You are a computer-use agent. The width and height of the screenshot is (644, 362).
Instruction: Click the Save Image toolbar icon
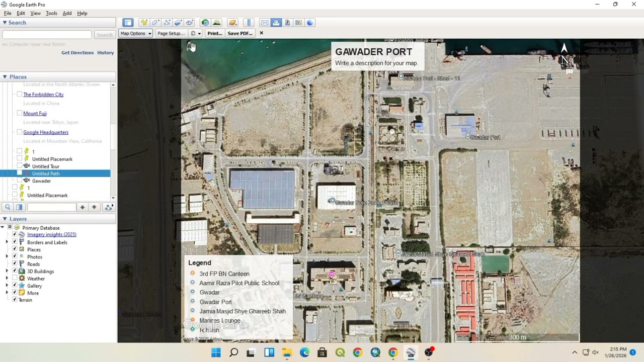(287, 23)
